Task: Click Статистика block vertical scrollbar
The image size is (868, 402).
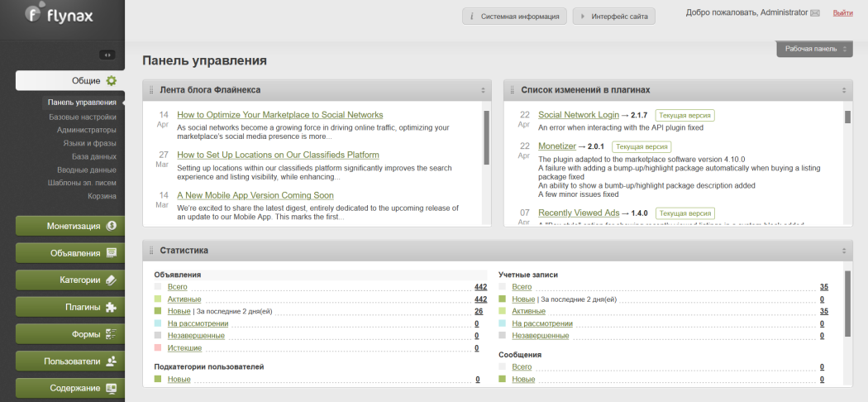Action: point(847,304)
